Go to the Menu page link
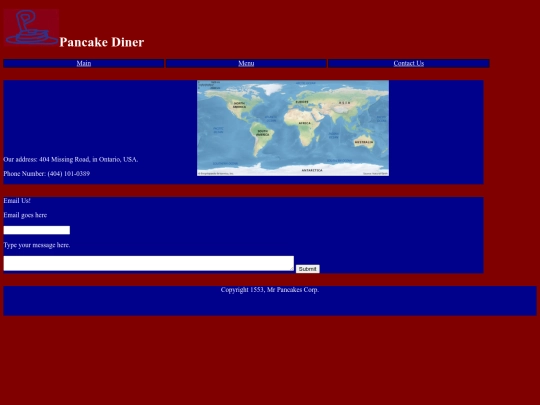Screen dimensions: 540x405 [x=246, y=63]
